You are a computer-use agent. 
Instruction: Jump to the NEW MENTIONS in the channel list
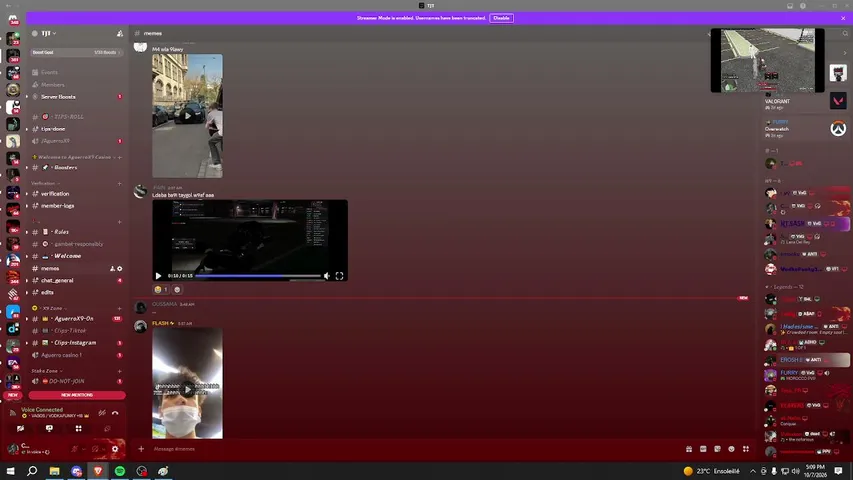pos(77,395)
